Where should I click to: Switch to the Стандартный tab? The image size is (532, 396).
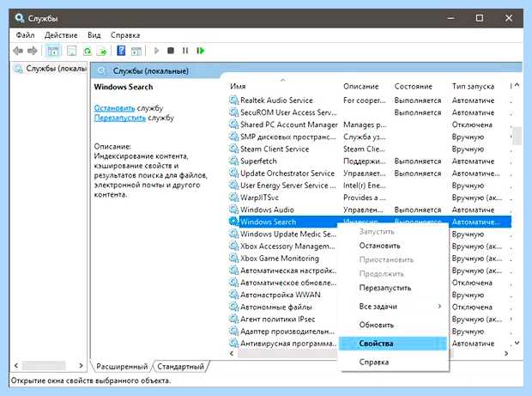(180, 367)
